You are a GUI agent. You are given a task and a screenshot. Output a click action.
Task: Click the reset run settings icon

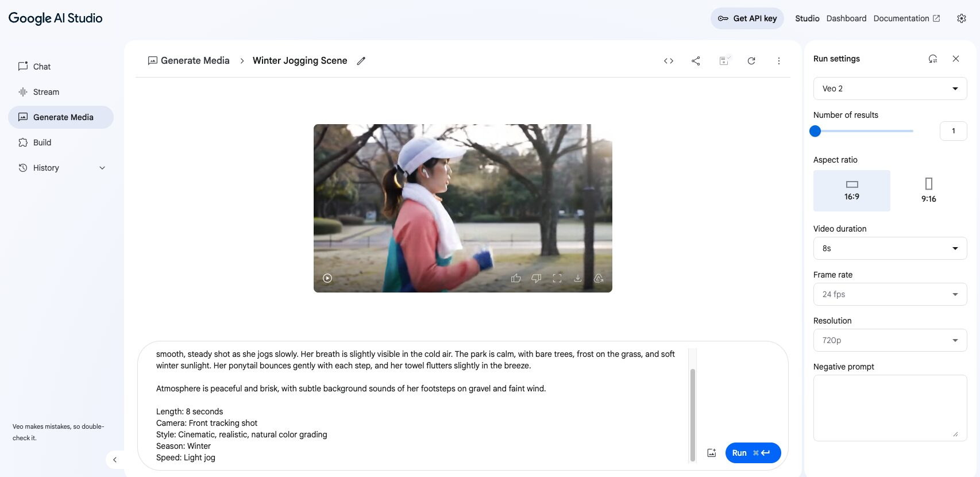(x=933, y=59)
